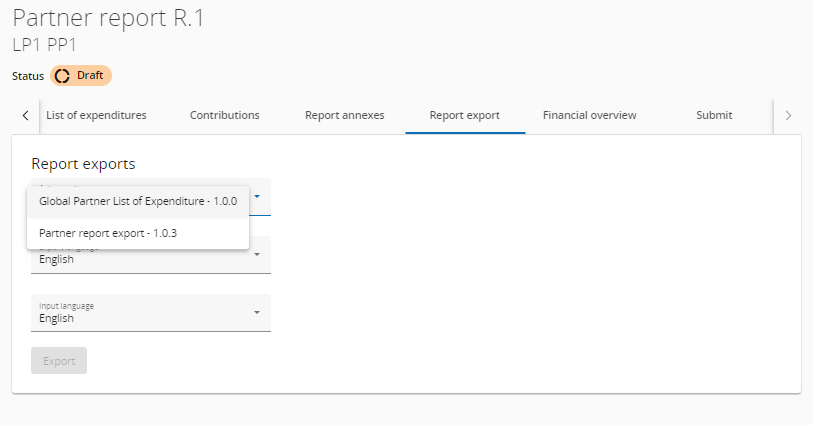Screen dimensions: 813x425
Task: Click the Draft status circle icon
Action: 63,75
